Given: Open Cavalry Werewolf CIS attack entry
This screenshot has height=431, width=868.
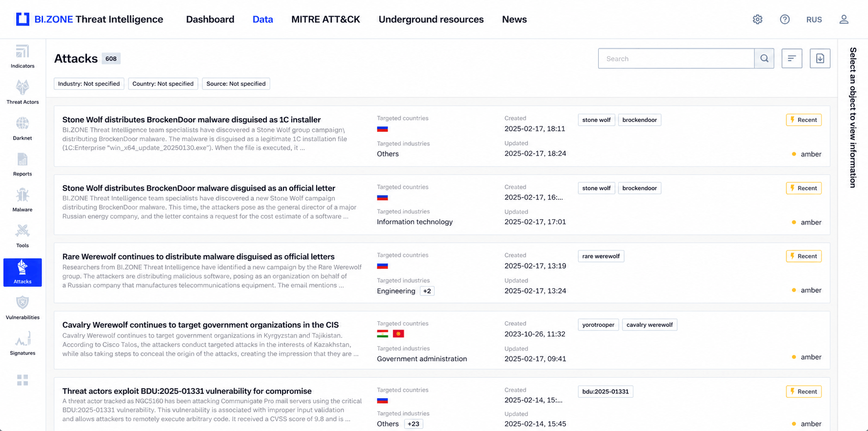Looking at the screenshot, I should 201,325.
